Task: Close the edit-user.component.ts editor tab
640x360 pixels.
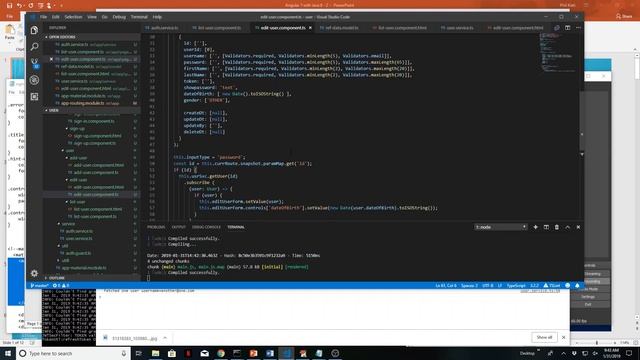Action: click(x=310, y=28)
